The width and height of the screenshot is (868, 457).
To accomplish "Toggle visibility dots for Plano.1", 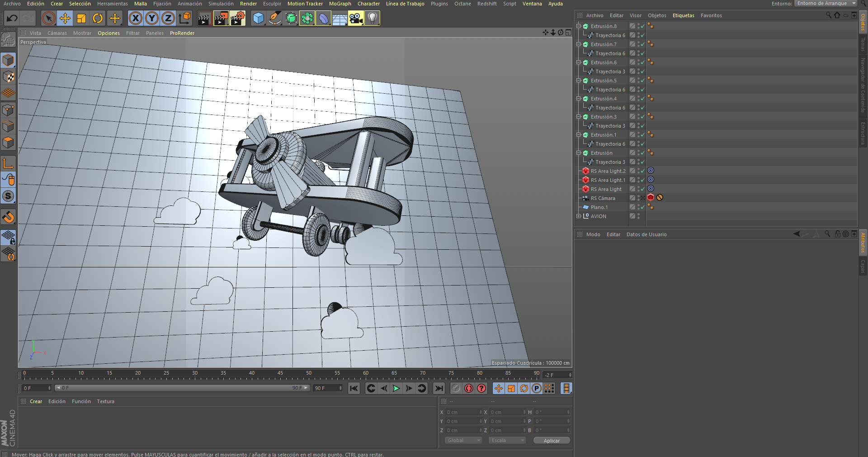I will [638, 207].
